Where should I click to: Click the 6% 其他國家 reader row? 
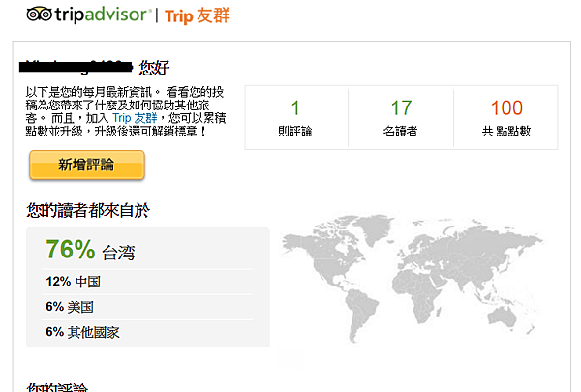[x=147, y=332]
